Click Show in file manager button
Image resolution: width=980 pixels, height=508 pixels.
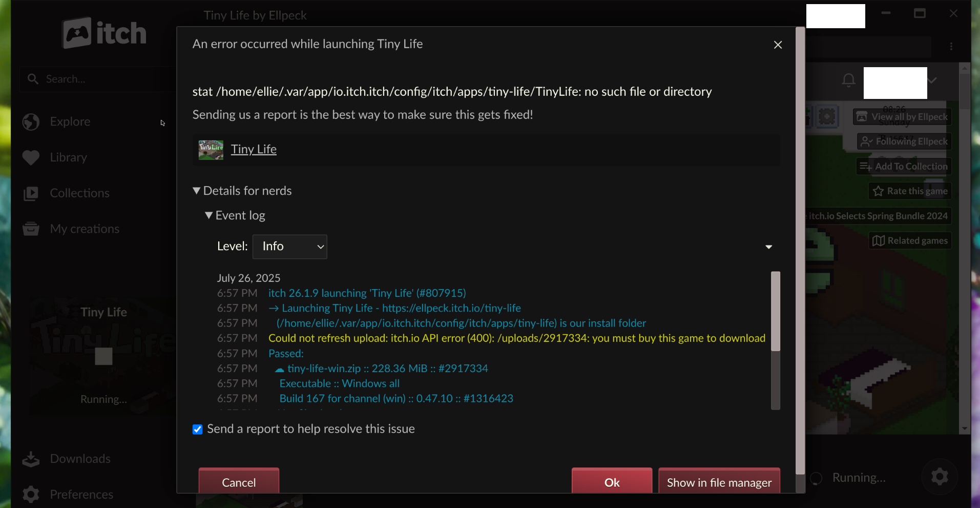coord(719,482)
